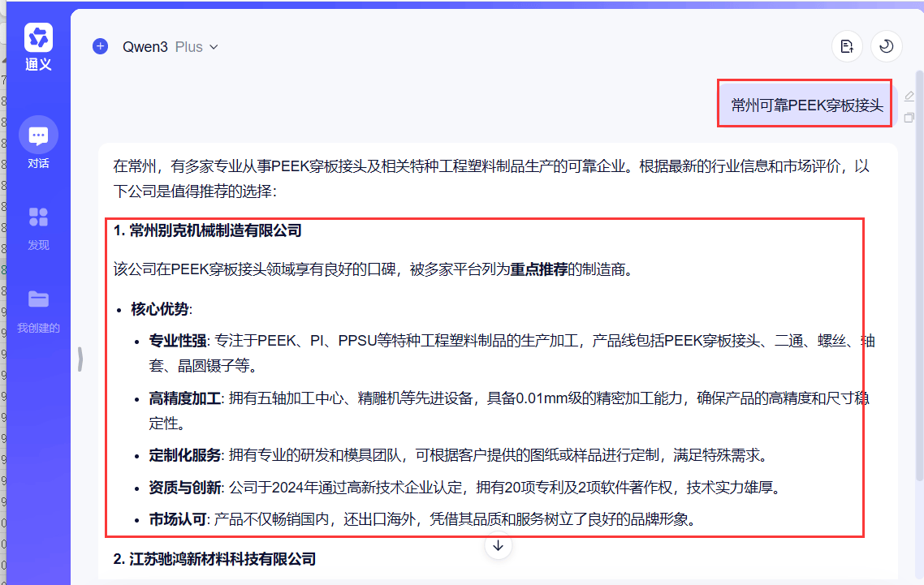The image size is (924, 585).
Task: Edit the user message with the pencil icon
Action: (909, 97)
